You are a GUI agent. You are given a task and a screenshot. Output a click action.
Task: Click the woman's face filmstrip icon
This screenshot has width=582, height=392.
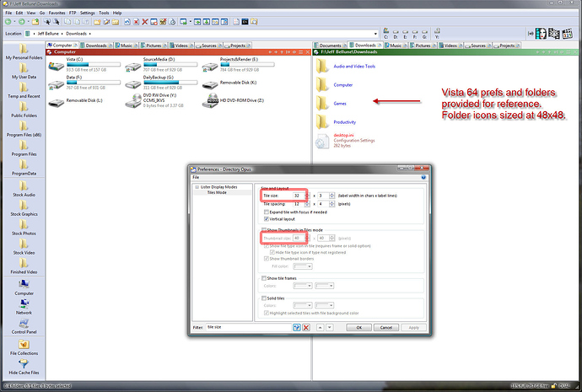pos(541,34)
